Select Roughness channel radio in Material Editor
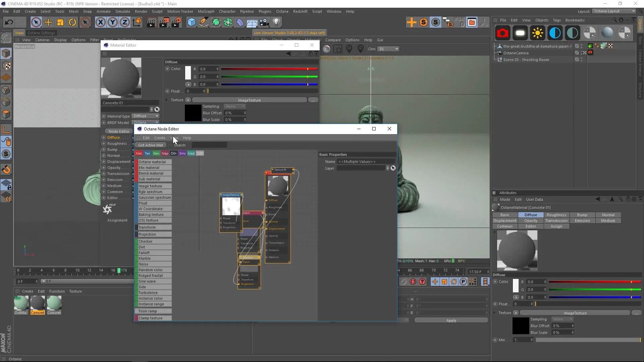 click(104, 143)
